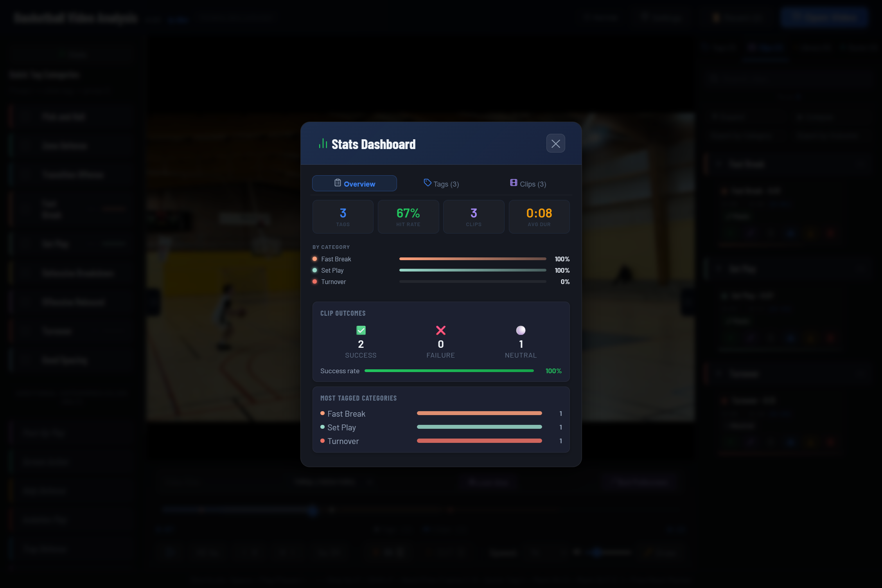Click the red Turnover dot in Most Tagged Categories
Screen dimensions: 882x588
pos(322,441)
